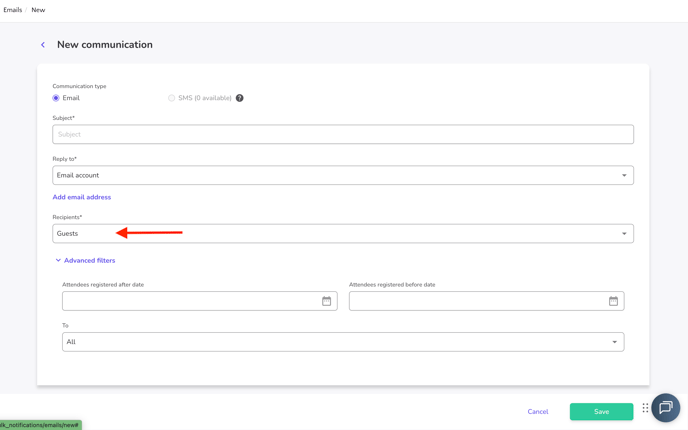
Task: Open the Recipients dropdown showing Guests
Action: click(x=343, y=234)
